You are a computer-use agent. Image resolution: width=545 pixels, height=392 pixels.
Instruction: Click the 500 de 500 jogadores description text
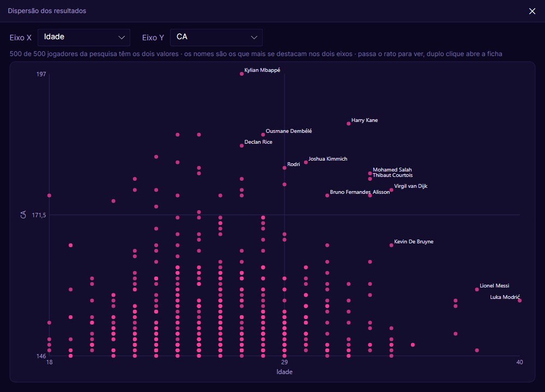pos(256,54)
